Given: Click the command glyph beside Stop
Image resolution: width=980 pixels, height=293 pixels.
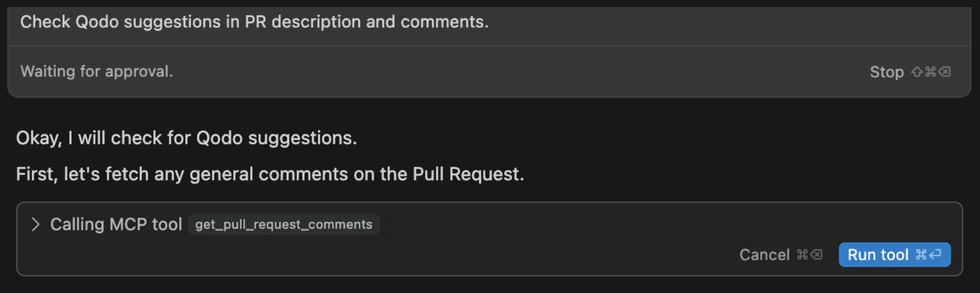Looking at the screenshot, I should tap(931, 72).
